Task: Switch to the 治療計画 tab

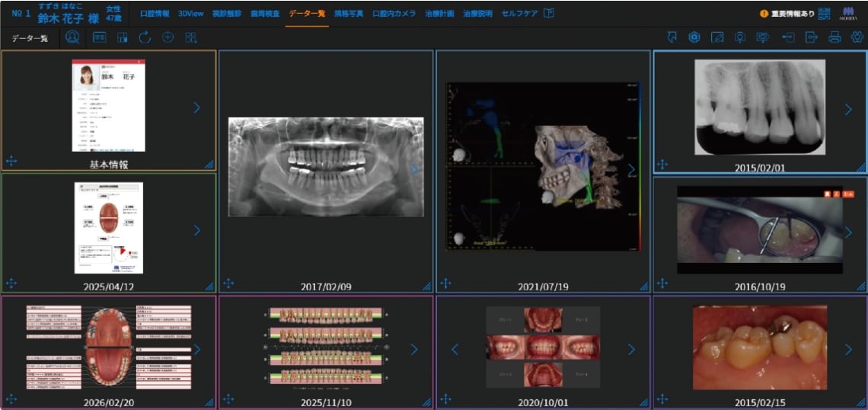Action: tap(439, 14)
